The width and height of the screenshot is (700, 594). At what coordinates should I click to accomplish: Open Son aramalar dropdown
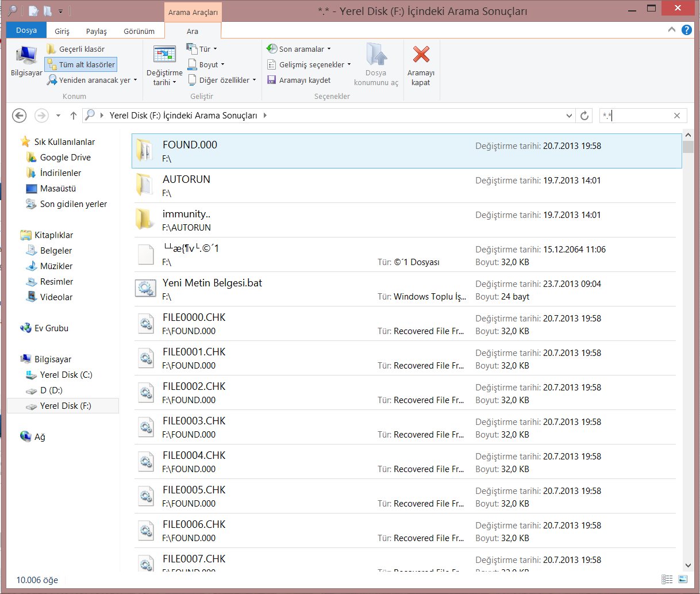[x=299, y=49]
